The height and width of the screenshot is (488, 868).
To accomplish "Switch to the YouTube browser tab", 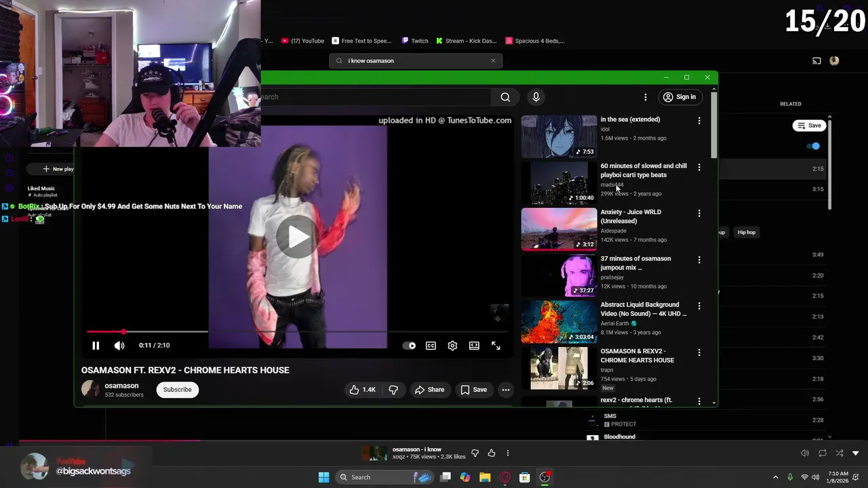I will (302, 41).
